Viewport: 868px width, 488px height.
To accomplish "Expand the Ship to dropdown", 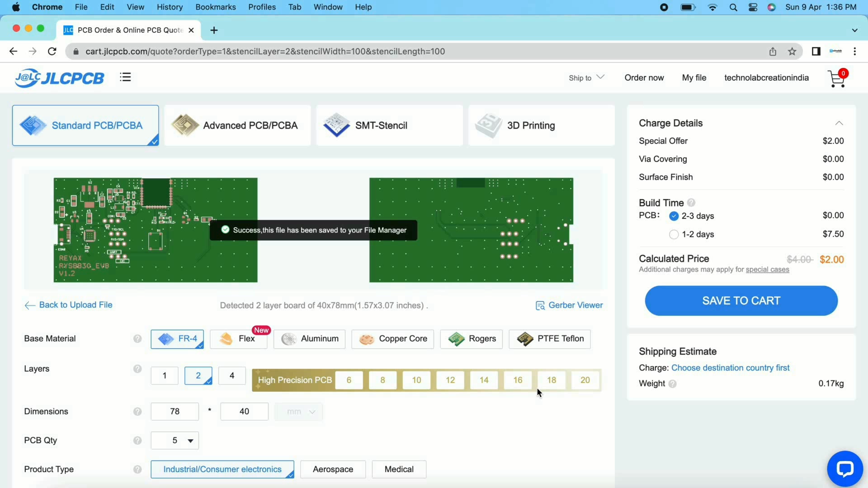I will [x=586, y=78].
